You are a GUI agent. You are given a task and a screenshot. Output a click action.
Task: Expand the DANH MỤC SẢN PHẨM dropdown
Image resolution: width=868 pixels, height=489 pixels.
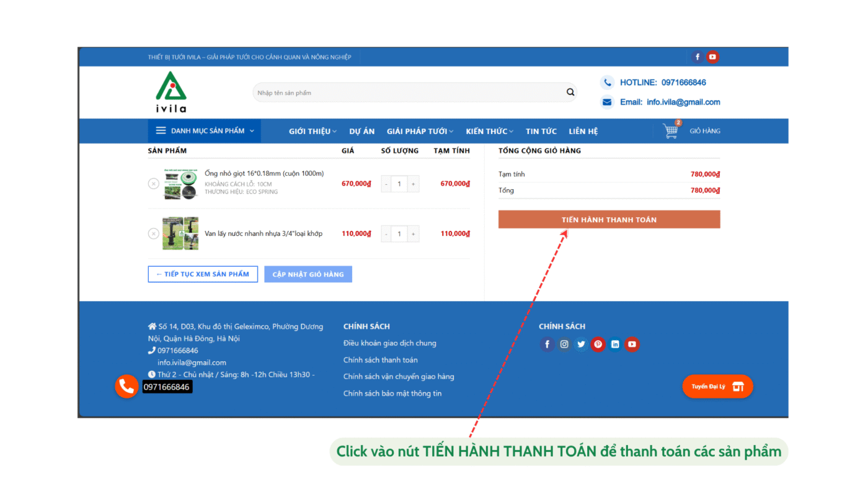click(205, 131)
